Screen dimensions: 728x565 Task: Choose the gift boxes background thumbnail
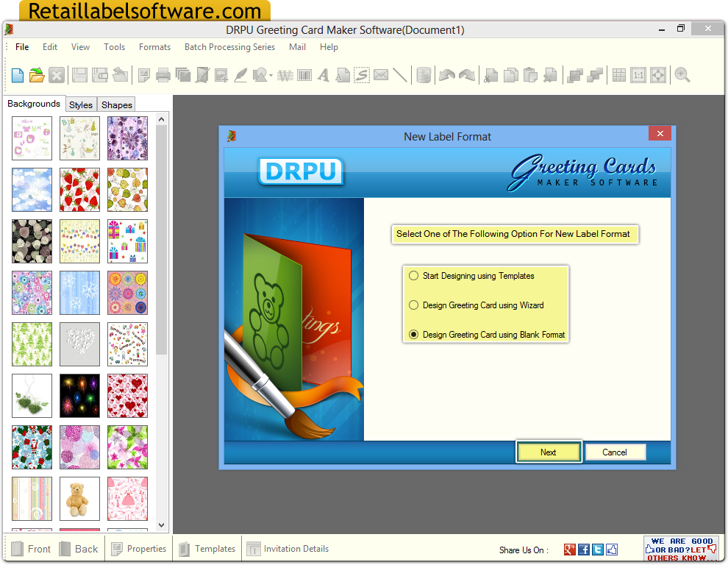coord(128,241)
